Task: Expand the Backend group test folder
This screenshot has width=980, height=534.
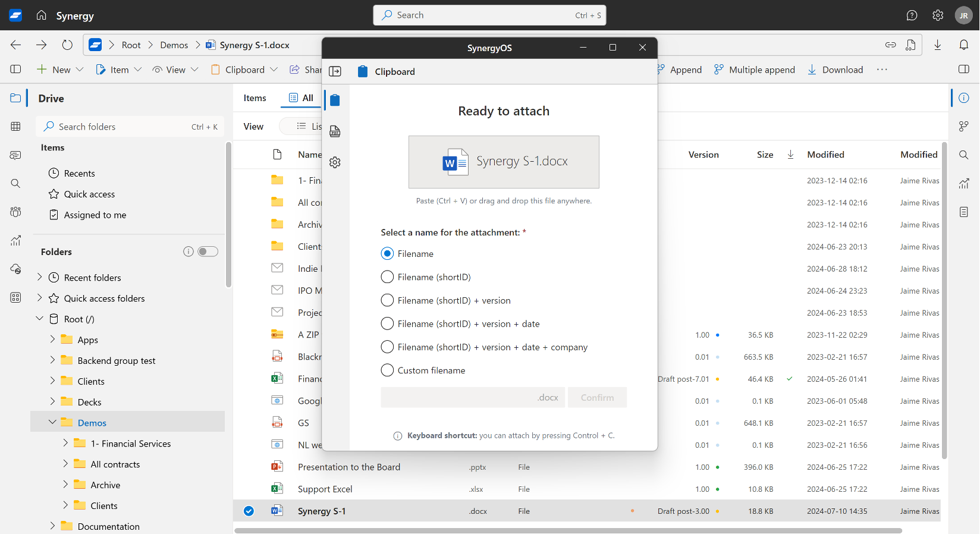Action: pyautogui.click(x=52, y=360)
